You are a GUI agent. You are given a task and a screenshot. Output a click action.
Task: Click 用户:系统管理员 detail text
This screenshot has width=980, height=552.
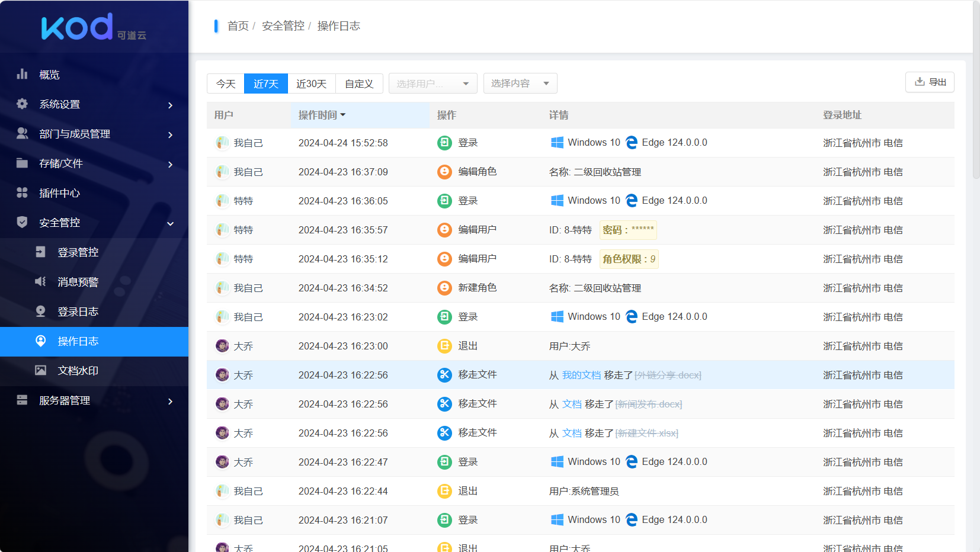point(584,491)
